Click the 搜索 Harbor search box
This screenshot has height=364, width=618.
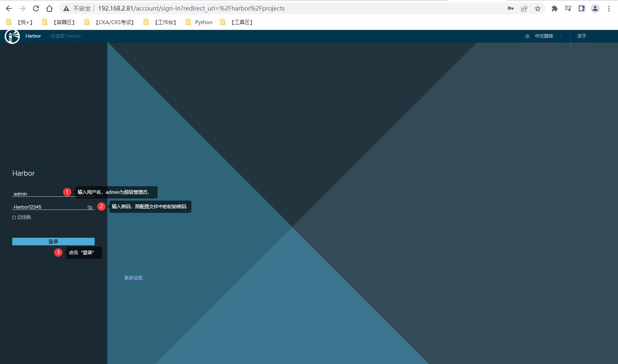[x=70, y=36]
